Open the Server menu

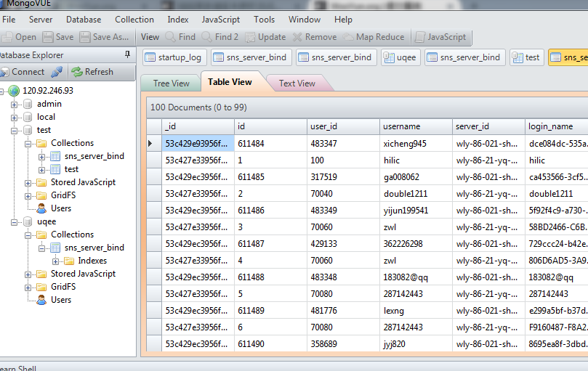pos(41,20)
